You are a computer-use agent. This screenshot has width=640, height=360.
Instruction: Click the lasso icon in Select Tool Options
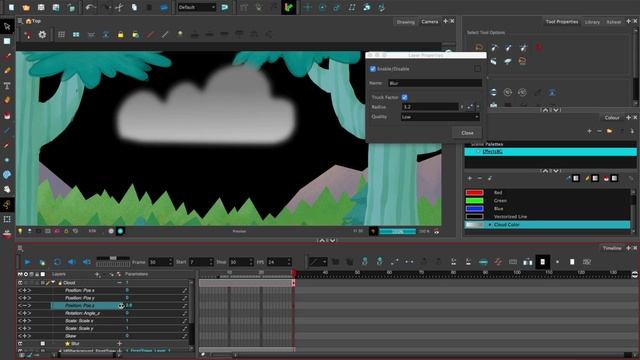tap(479, 48)
